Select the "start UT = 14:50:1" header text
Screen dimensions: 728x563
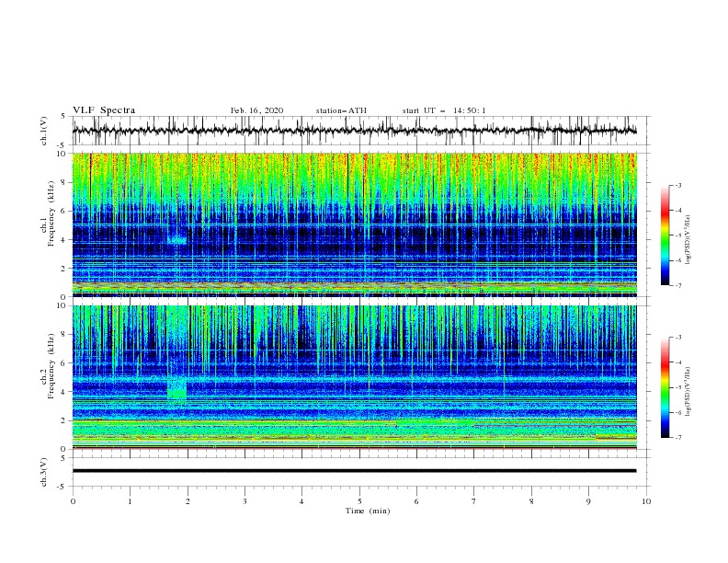[x=444, y=110]
